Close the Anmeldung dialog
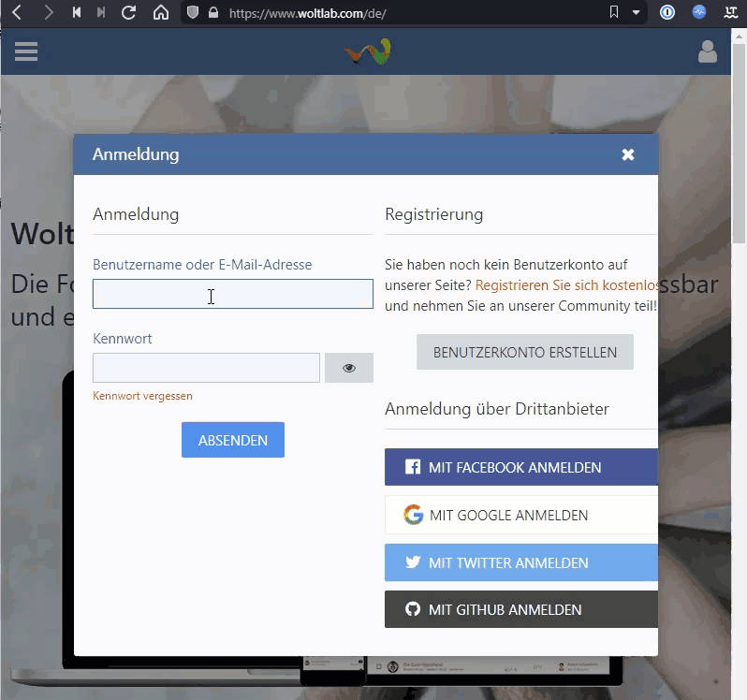Image resolution: width=747 pixels, height=700 pixels. click(x=628, y=154)
